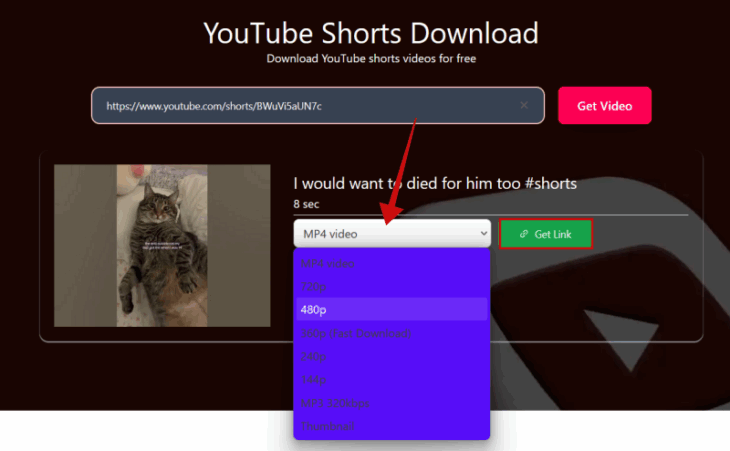Click the video title 'I would want to died for him too #shorts'
The width and height of the screenshot is (730, 451).
(435, 183)
